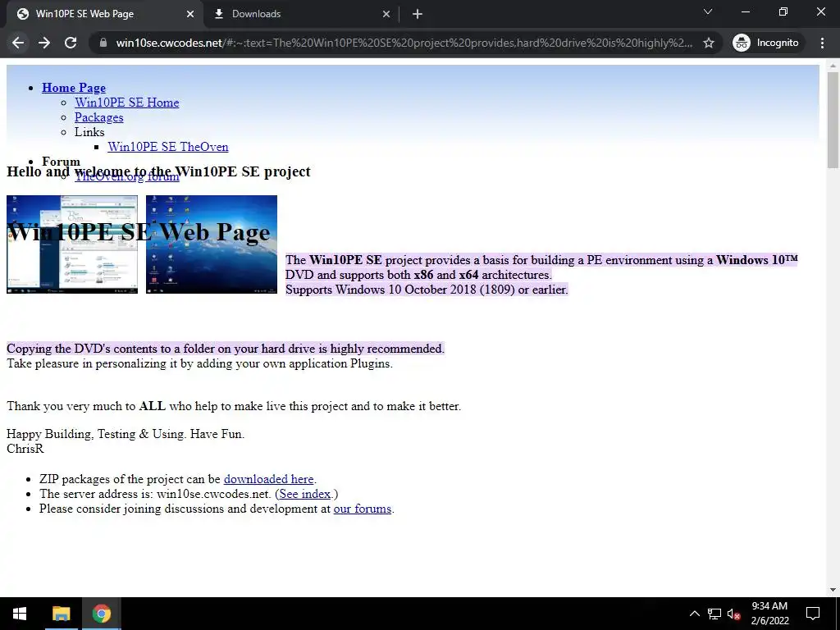Open a new browser tab
The image size is (840, 630).
[x=418, y=14]
